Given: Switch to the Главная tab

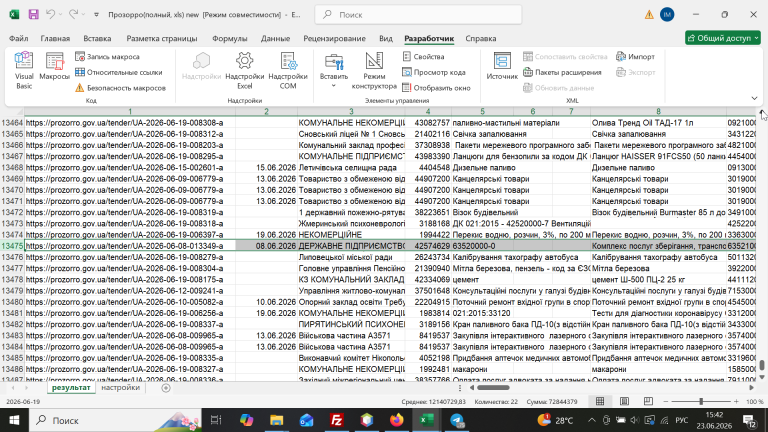Looking at the screenshot, I should (55, 38).
